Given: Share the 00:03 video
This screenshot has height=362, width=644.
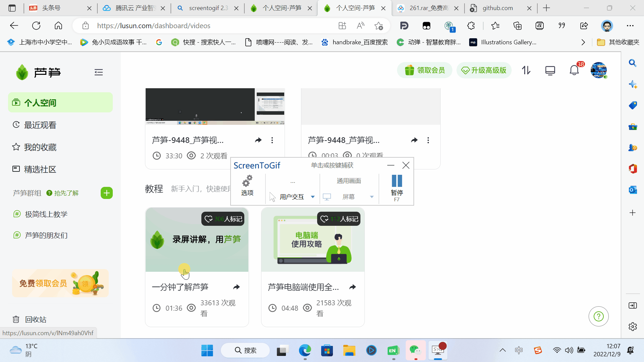Looking at the screenshot, I should point(414,140).
